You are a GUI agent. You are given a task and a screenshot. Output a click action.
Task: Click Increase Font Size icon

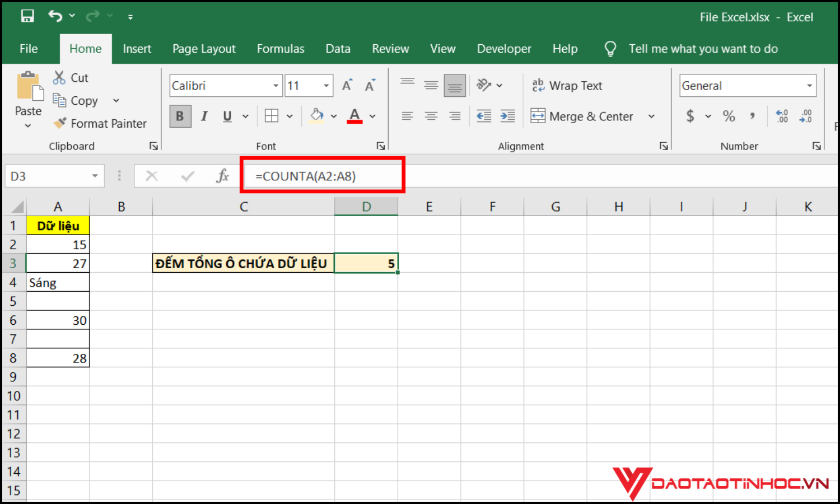click(x=347, y=86)
